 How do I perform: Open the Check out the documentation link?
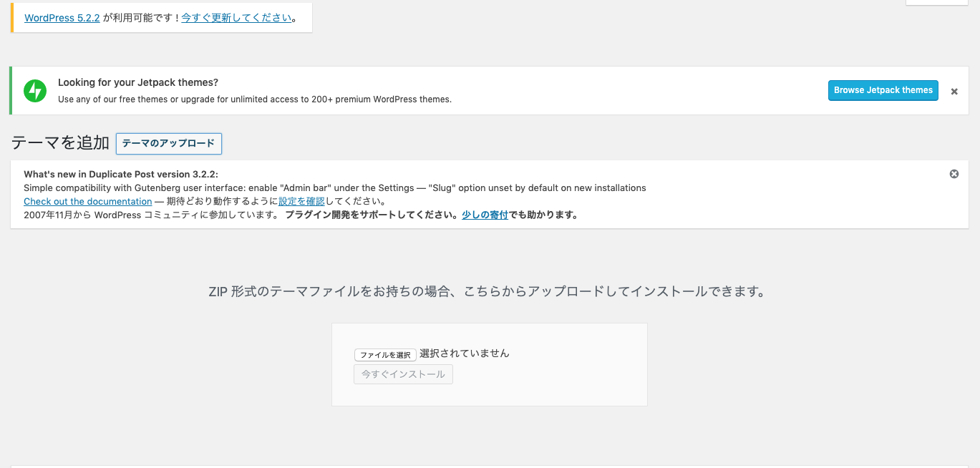tap(88, 202)
